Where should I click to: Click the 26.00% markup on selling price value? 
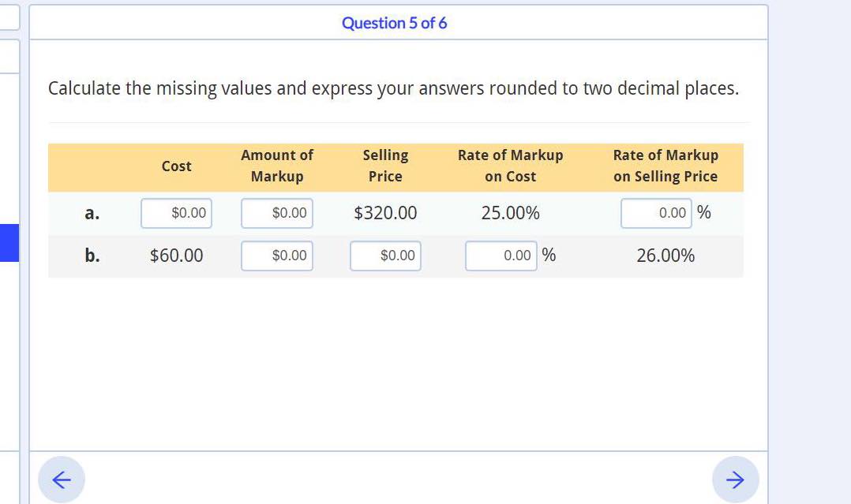[665, 255]
